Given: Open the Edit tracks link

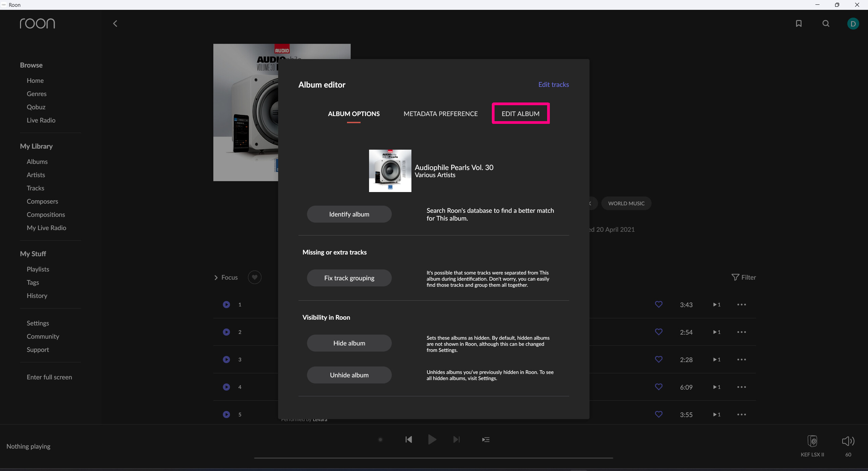Looking at the screenshot, I should (x=553, y=84).
